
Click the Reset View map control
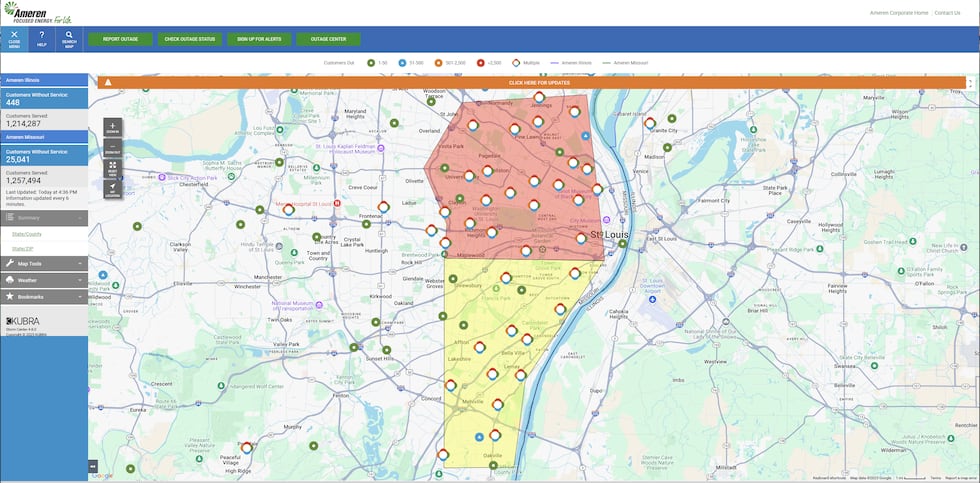[112, 168]
